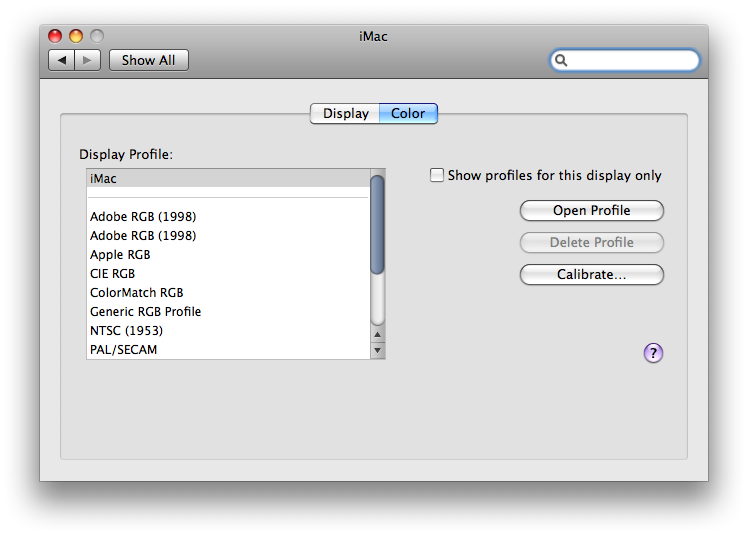Viewport: 748px width, 536px height.
Task: Select the Color tab
Action: click(408, 113)
